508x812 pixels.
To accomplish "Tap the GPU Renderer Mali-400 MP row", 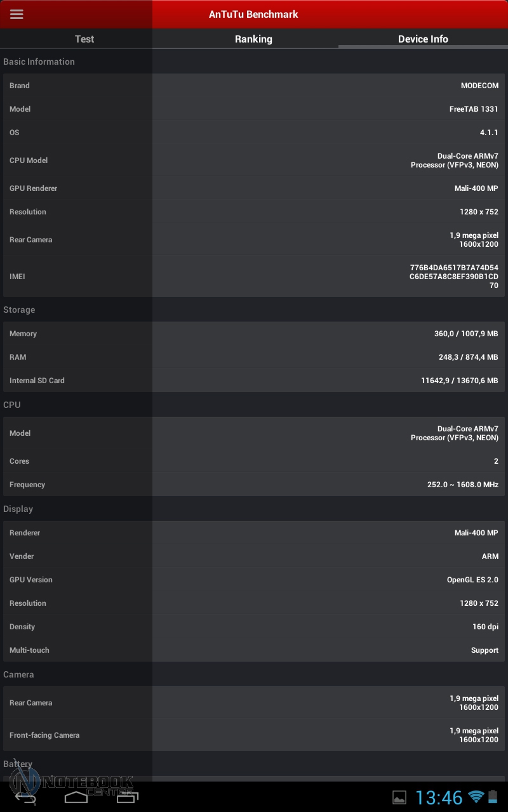I will click(x=254, y=188).
